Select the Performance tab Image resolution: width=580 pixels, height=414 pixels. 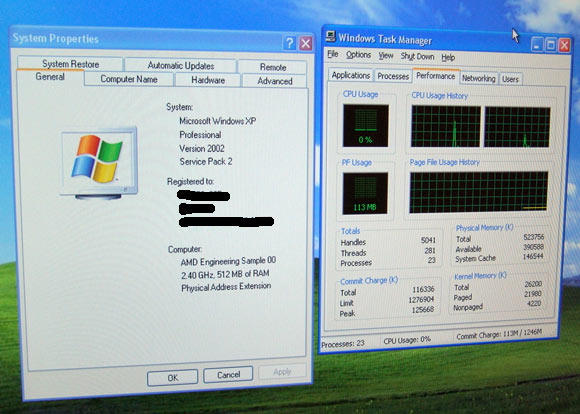pyautogui.click(x=435, y=76)
